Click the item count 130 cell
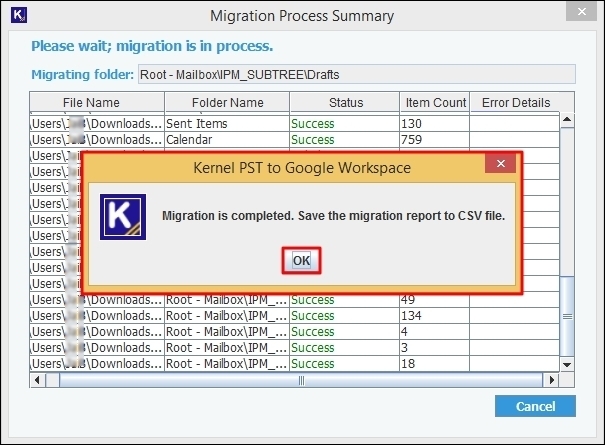This screenshot has width=605, height=445. [434, 124]
